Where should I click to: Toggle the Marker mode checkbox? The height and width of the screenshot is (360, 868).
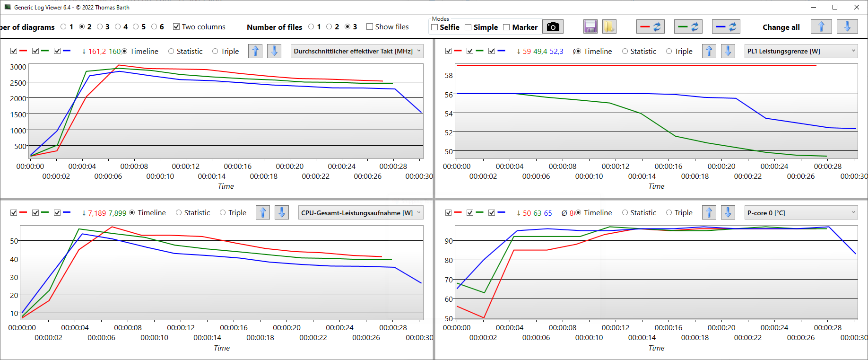[x=506, y=27]
